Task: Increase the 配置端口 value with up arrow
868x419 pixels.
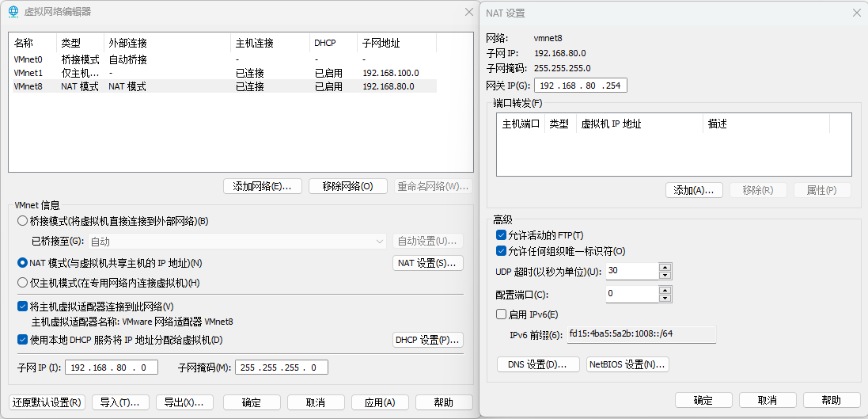Action: point(665,290)
